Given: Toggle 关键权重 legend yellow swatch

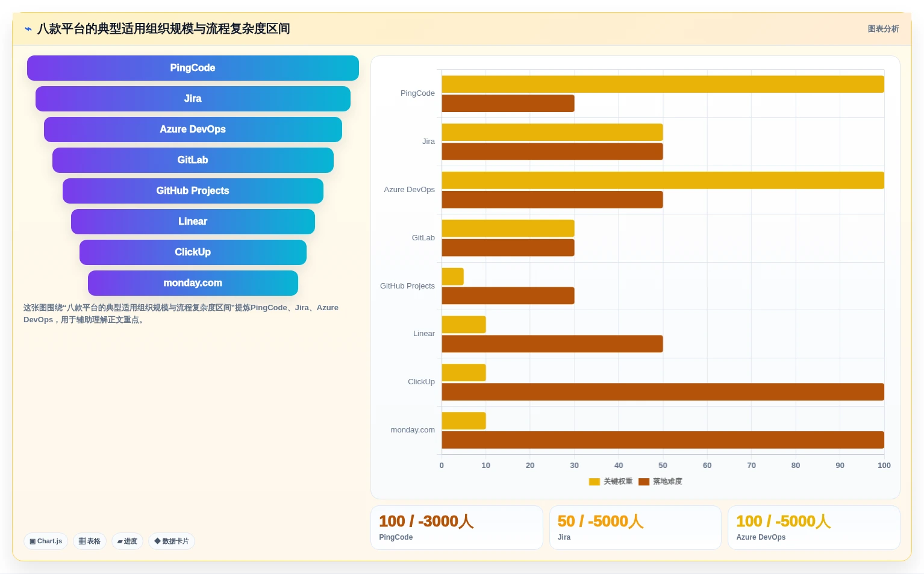Looking at the screenshot, I should [x=594, y=481].
